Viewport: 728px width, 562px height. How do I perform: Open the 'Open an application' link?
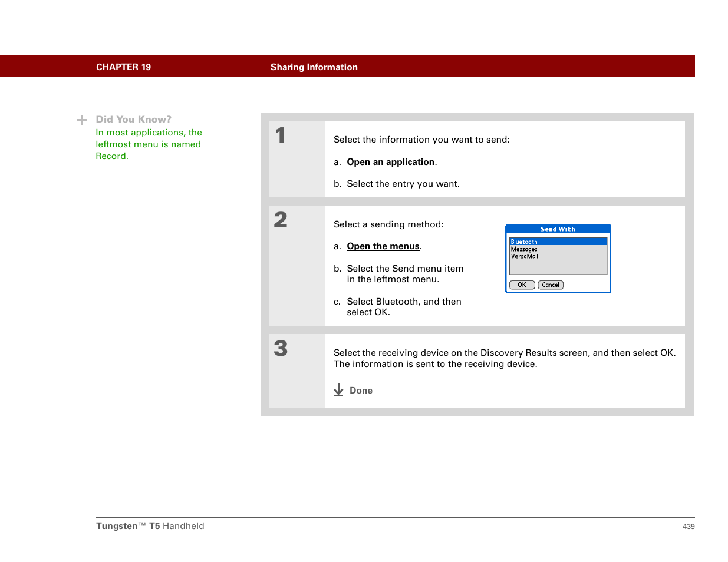[390, 162]
